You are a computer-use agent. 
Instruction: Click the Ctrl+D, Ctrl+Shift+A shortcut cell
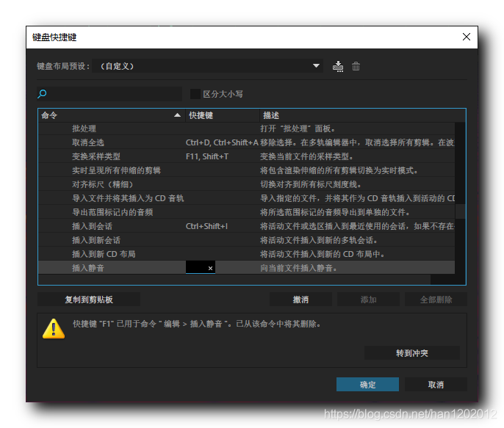click(222, 142)
